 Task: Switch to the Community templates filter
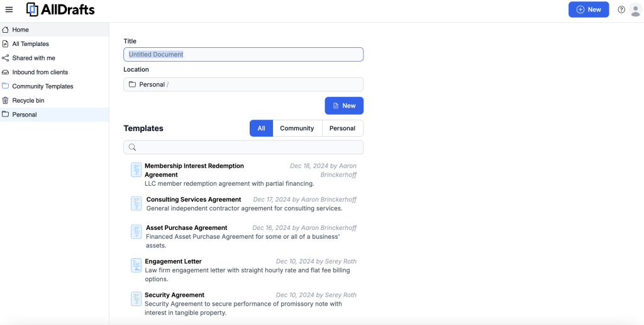tap(297, 128)
